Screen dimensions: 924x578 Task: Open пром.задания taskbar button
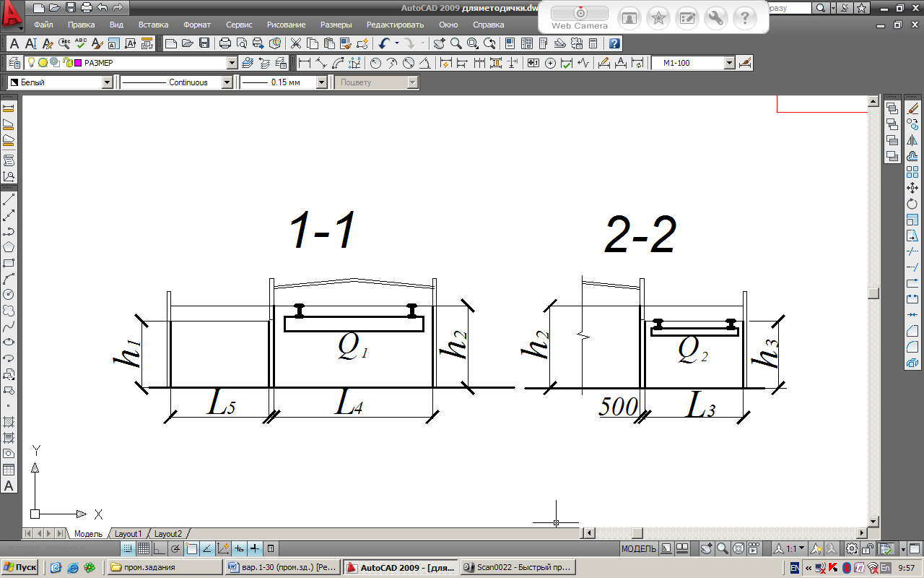click(x=164, y=567)
